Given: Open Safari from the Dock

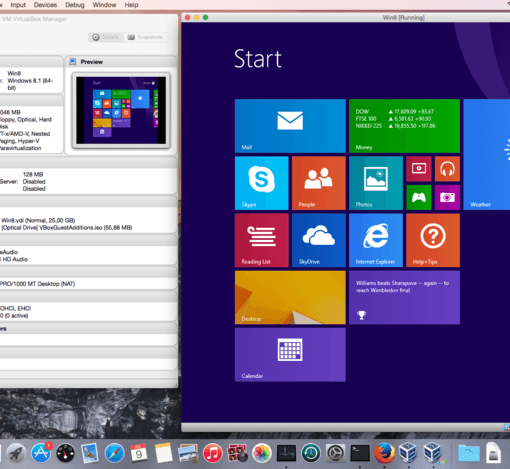Looking at the screenshot, I should 114,453.
